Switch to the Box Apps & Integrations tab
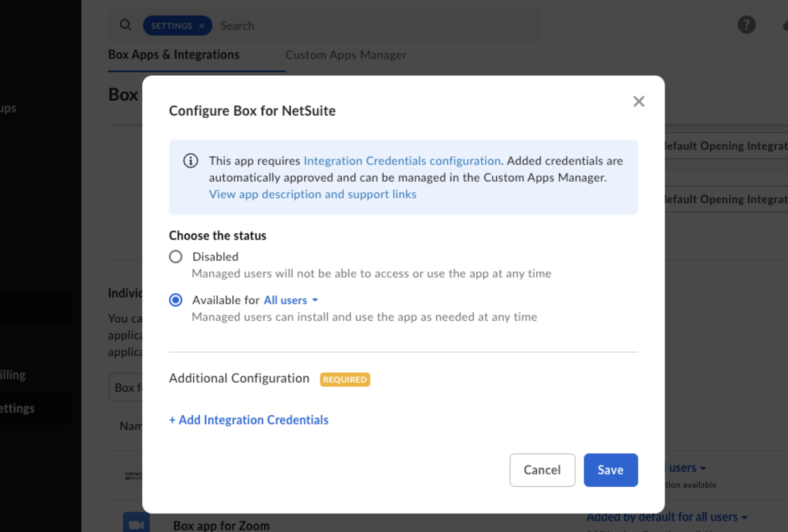 pyautogui.click(x=174, y=55)
